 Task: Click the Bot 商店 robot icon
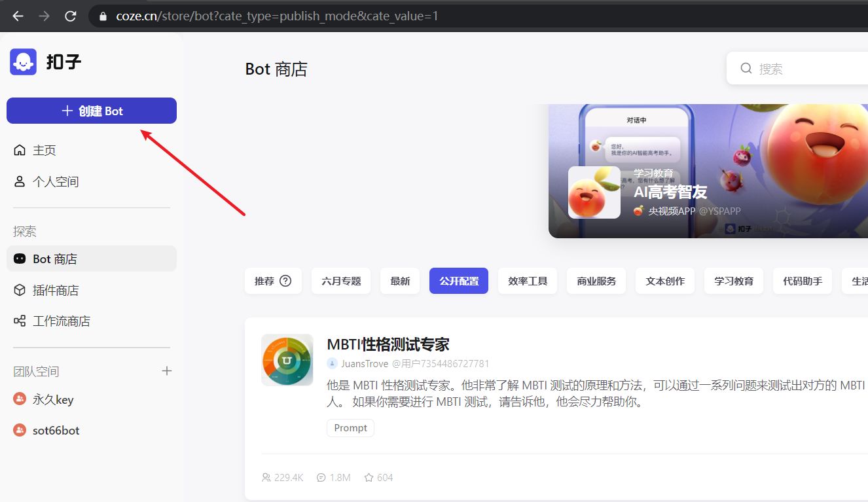[20, 259]
